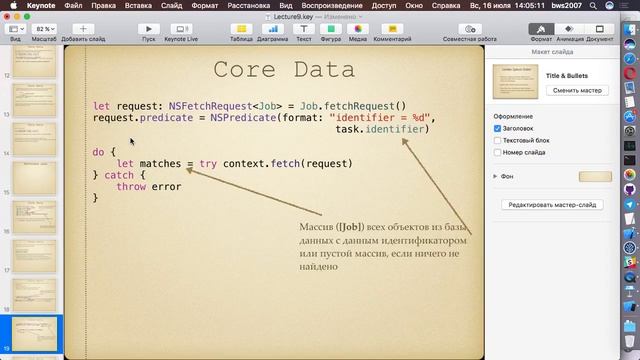Select slide 15 thumbnail
Image resolution: width=640 pixels, height=360 pixels.
click(34, 178)
